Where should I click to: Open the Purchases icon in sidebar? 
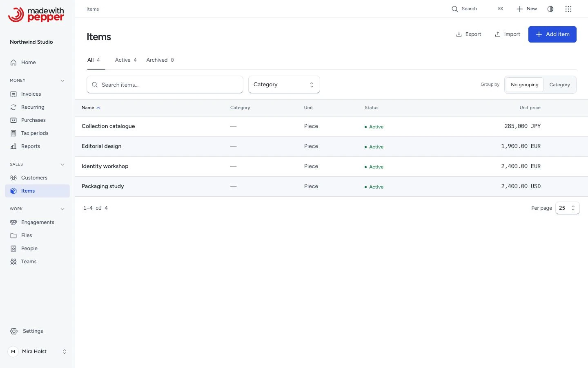13,120
